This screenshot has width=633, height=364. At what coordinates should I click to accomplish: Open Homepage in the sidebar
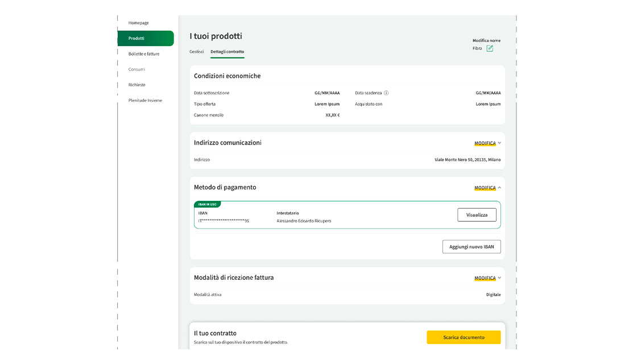point(139,23)
